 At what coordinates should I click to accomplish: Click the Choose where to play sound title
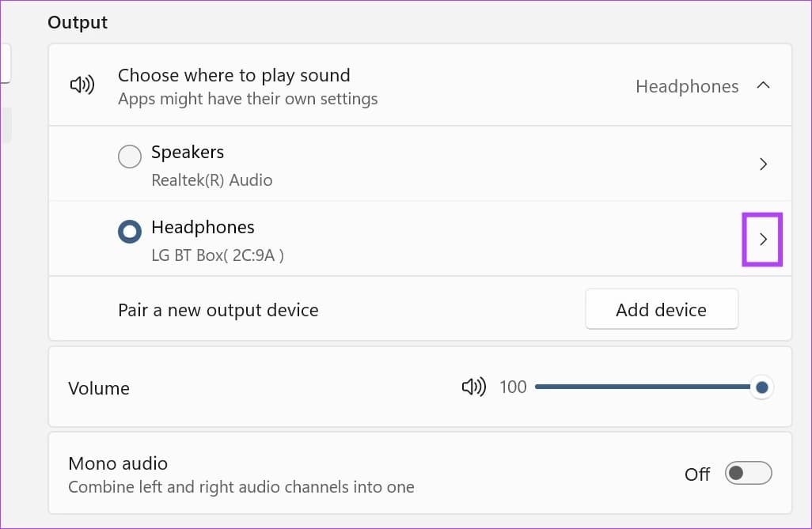pyautogui.click(x=233, y=76)
